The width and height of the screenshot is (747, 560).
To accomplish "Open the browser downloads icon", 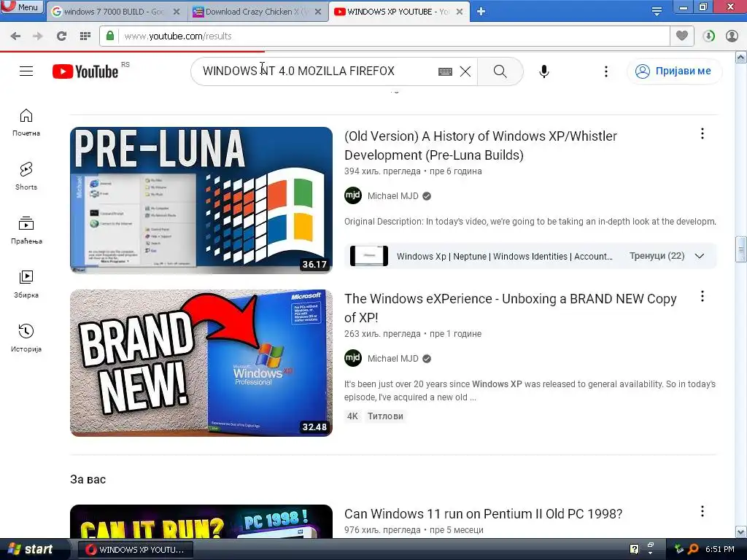I will click(708, 36).
